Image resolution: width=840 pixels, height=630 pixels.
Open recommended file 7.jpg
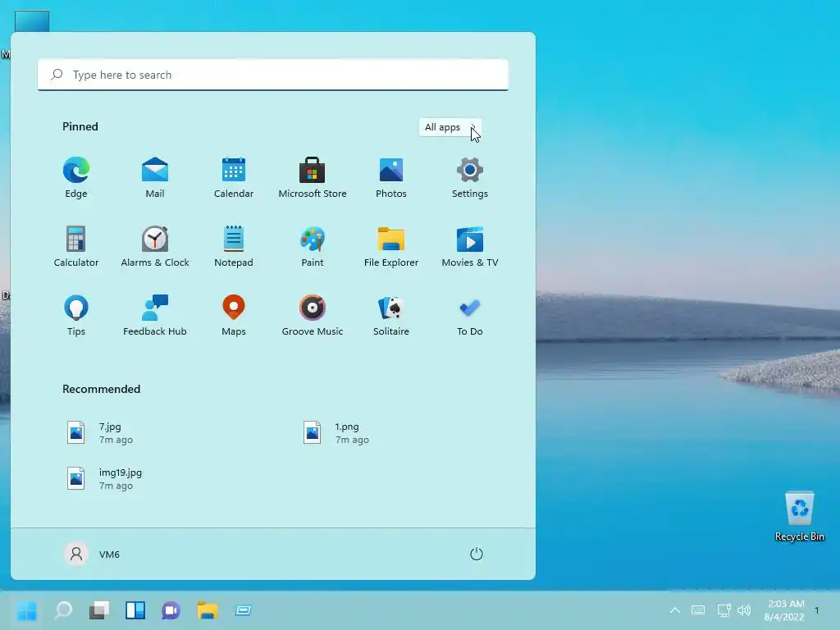click(99, 433)
